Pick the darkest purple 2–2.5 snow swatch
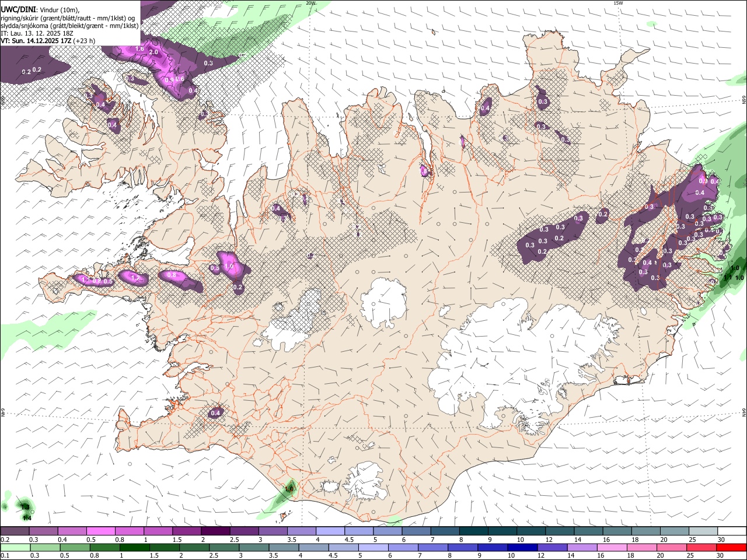The width and height of the screenshot is (747, 560). click(215, 531)
